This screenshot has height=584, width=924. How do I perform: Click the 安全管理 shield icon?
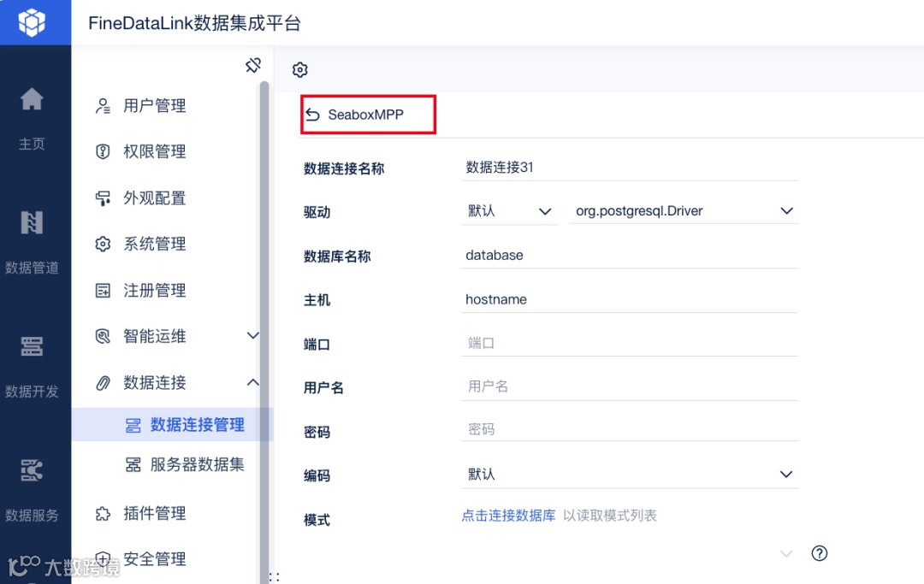[x=103, y=558]
